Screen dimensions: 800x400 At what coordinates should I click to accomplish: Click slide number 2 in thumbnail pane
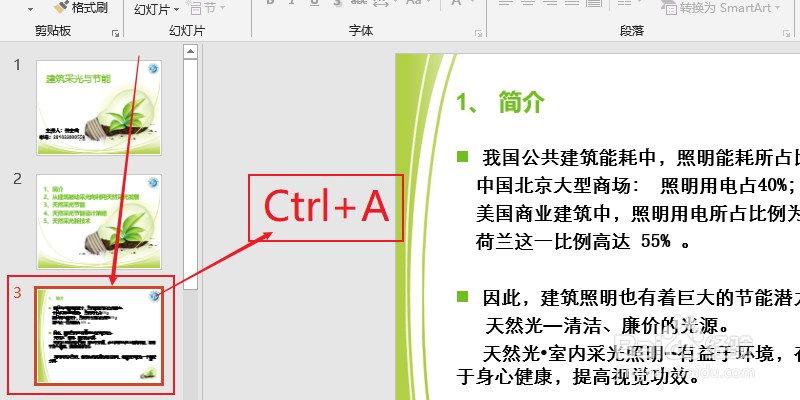pyautogui.click(x=18, y=179)
